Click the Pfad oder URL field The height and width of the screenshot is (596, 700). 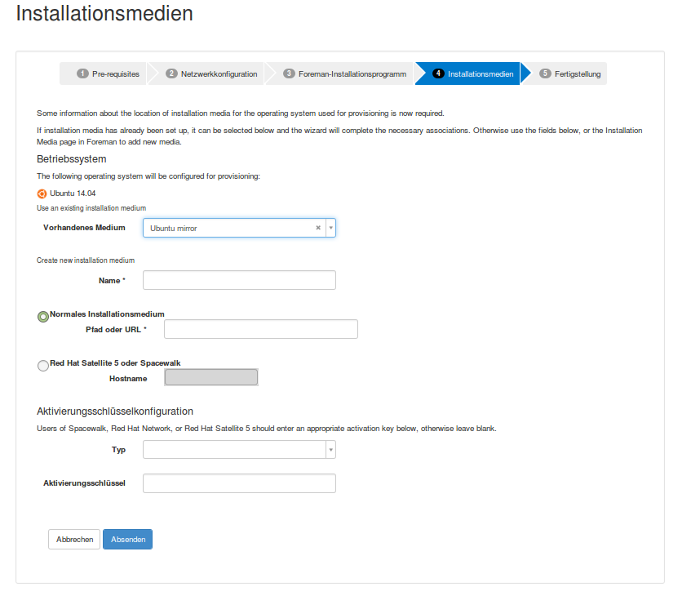261,329
